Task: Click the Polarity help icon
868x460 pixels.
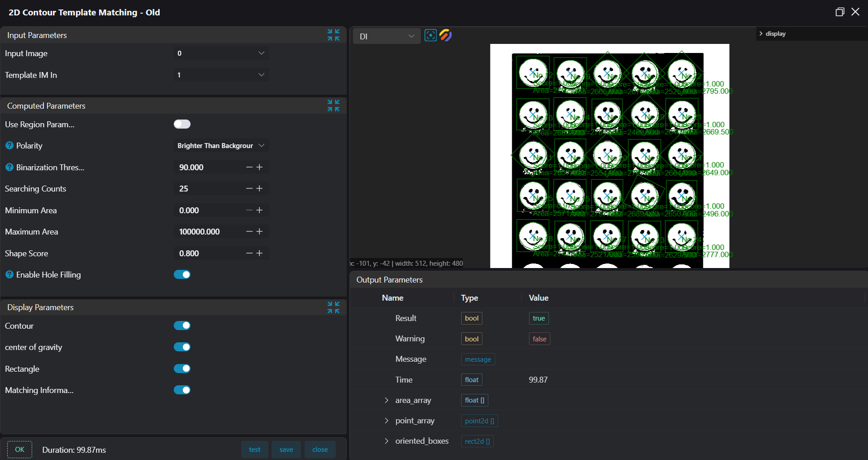Action: pos(10,146)
